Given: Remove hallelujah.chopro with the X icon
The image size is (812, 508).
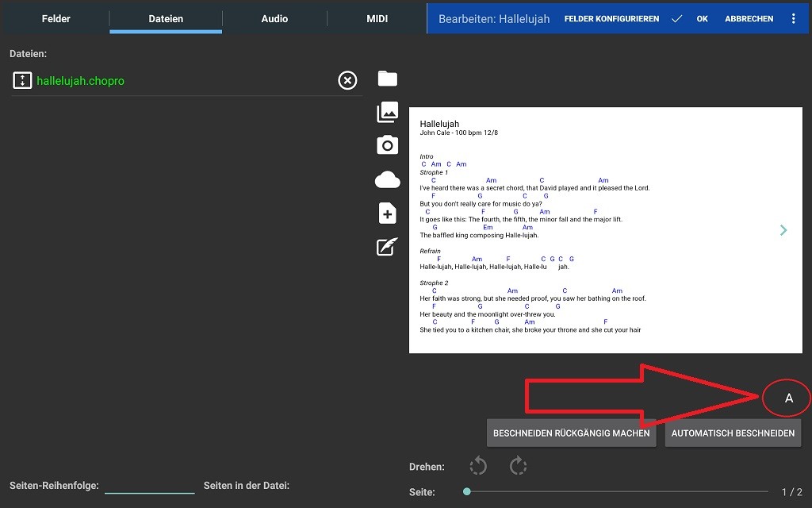Looking at the screenshot, I should (x=347, y=80).
